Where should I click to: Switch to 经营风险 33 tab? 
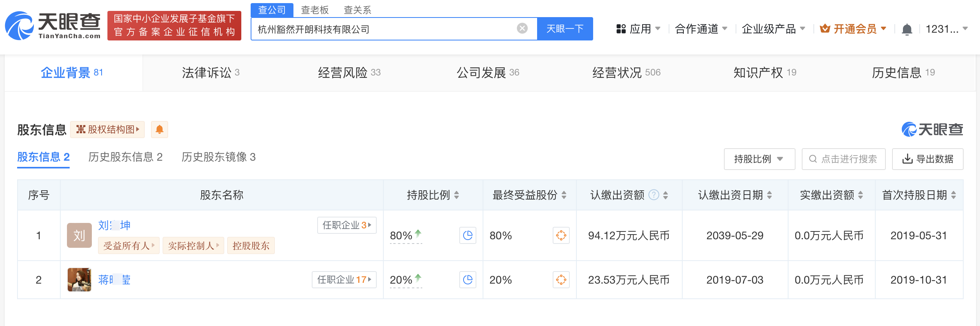349,73
